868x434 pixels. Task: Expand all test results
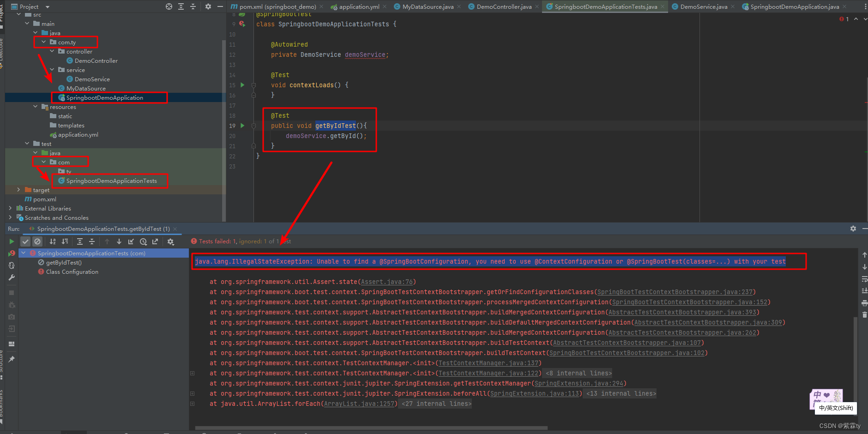coord(80,241)
